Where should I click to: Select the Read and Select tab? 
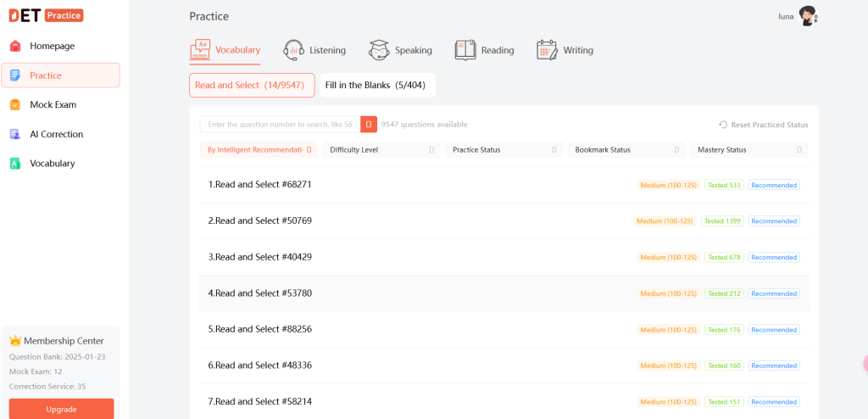pyautogui.click(x=249, y=85)
